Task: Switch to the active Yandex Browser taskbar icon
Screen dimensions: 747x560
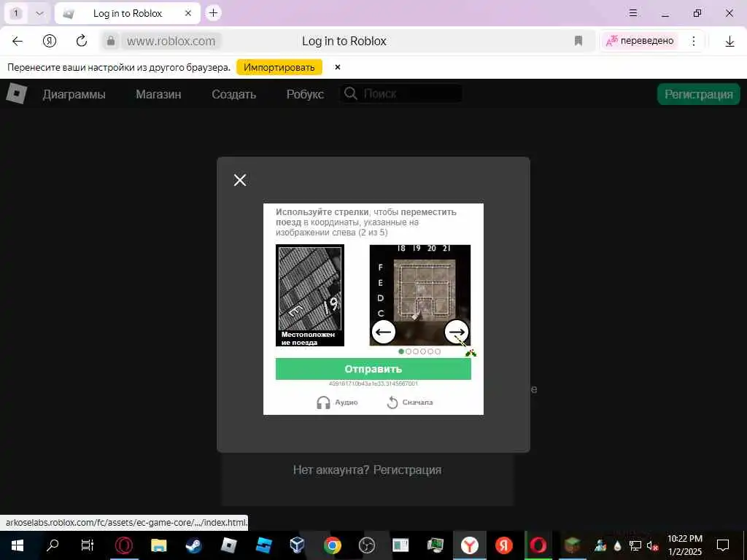Action: [469, 545]
